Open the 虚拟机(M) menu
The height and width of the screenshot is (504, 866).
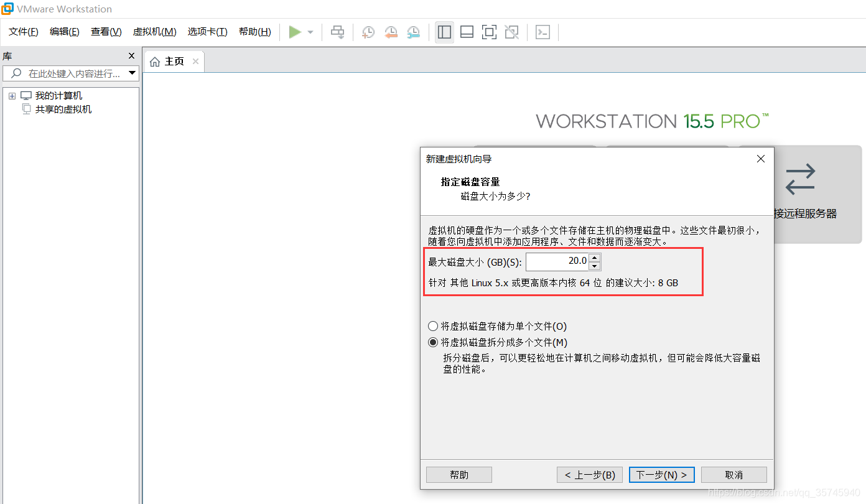(155, 32)
